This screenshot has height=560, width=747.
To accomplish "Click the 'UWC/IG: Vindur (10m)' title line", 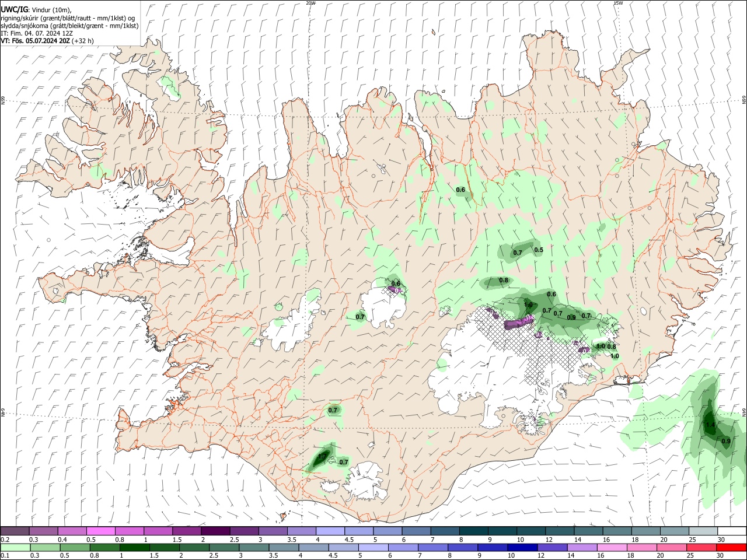I will (36, 10).
